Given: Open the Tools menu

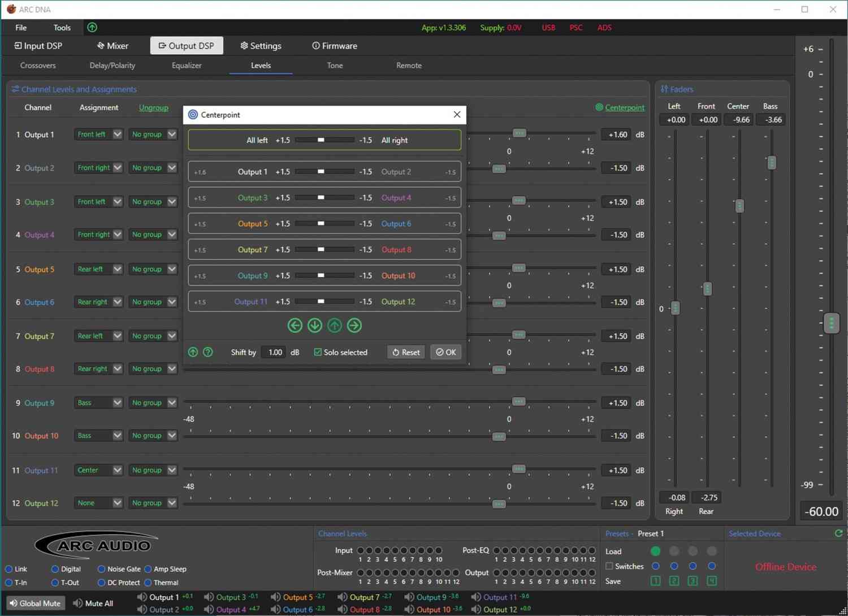Looking at the screenshot, I should [x=62, y=27].
